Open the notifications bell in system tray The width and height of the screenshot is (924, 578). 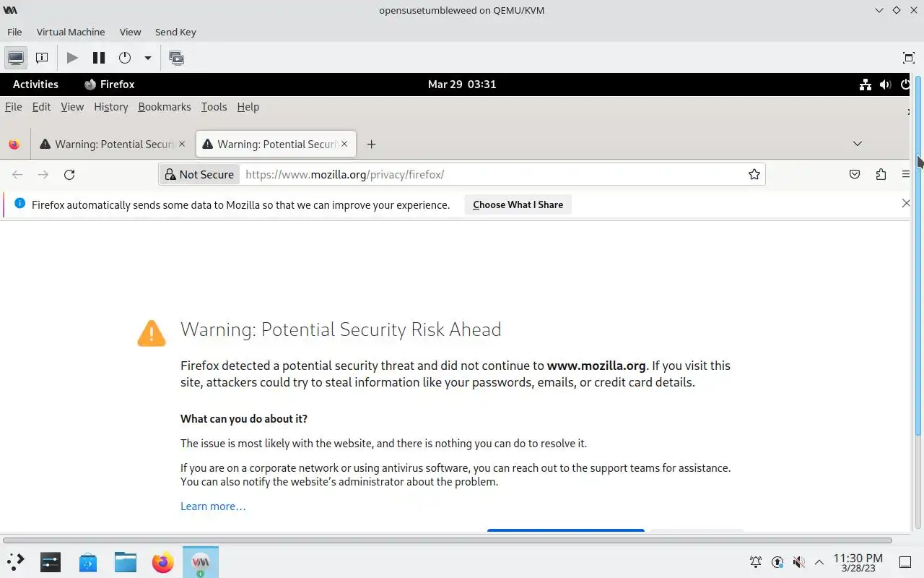tap(756, 562)
